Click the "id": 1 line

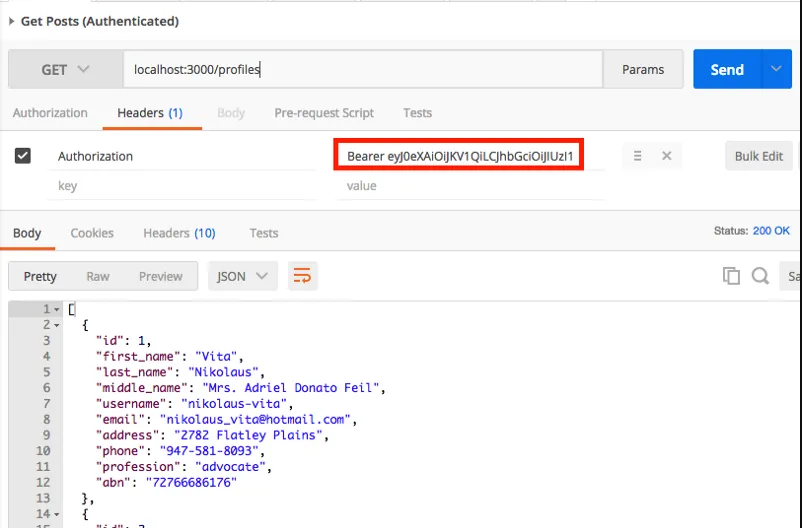(x=123, y=341)
